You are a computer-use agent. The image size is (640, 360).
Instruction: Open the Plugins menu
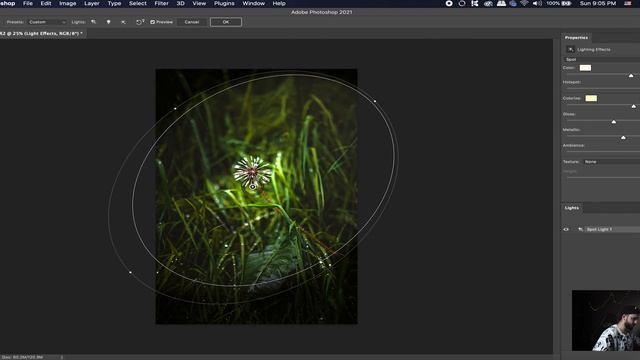[224, 3]
